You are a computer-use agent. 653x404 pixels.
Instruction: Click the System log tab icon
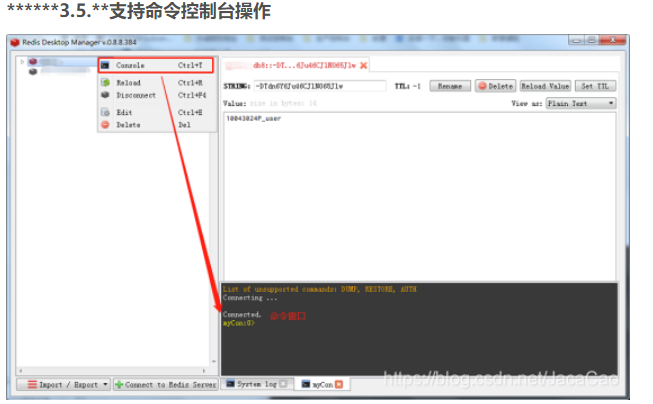[230, 384]
